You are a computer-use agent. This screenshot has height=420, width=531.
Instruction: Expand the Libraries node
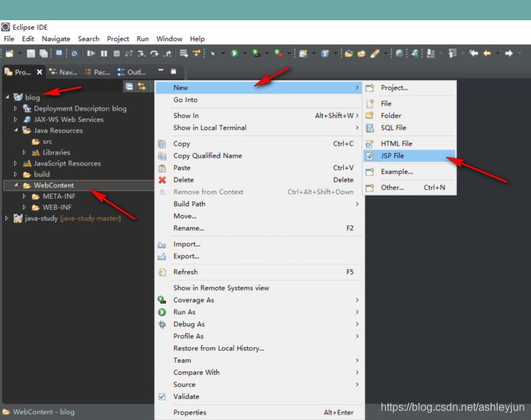(24, 152)
